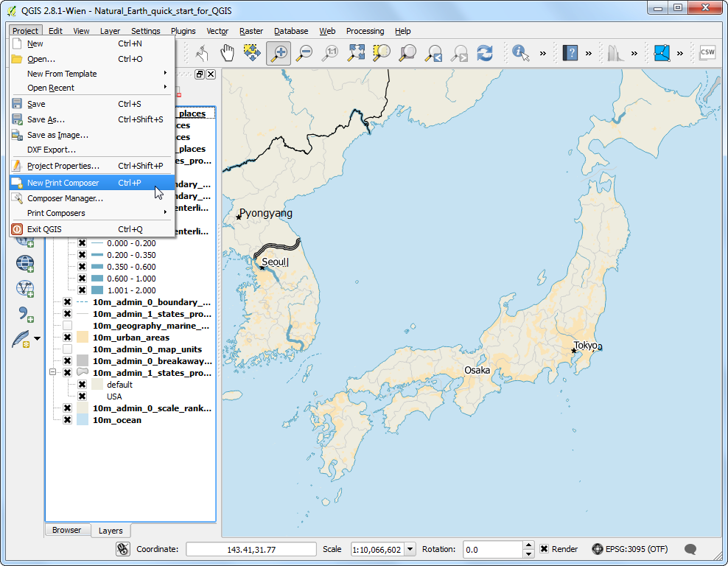Enable the 10m_geography_marine layer checkbox
The height and width of the screenshot is (566, 728).
click(x=67, y=326)
